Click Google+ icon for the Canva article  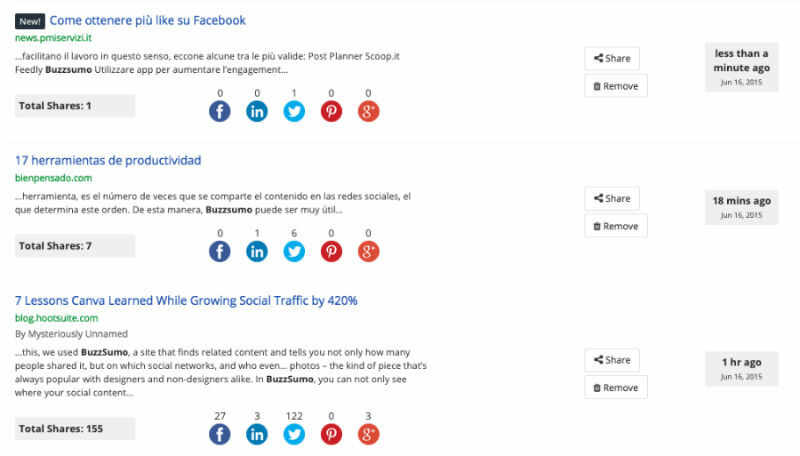[368, 435]
